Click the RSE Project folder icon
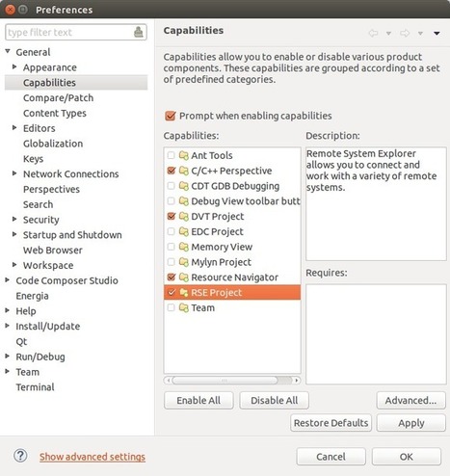450x476 pixels. point(183,292)
